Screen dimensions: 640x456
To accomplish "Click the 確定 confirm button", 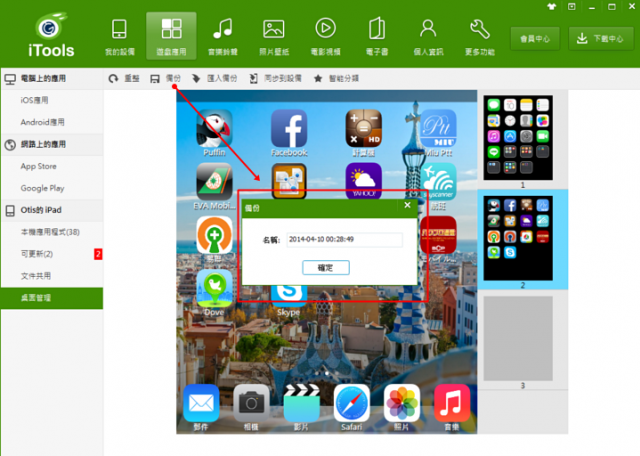I will (x=326, y=268).
